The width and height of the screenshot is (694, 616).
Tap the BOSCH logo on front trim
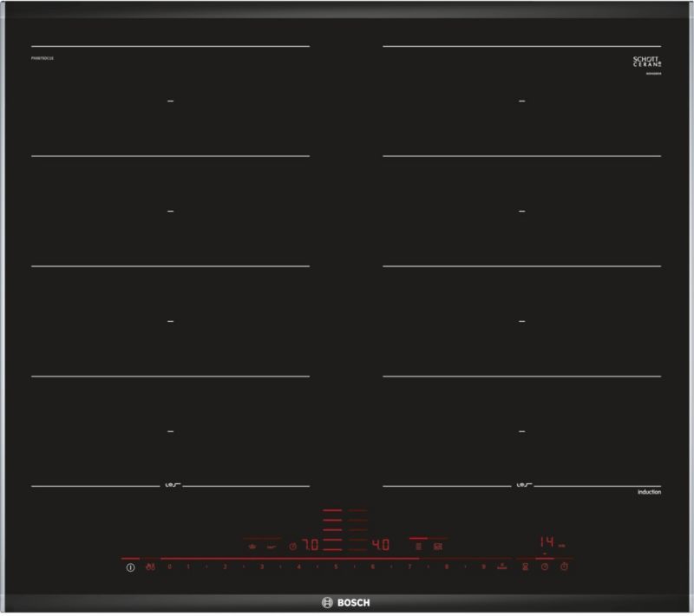pos(346,600)
